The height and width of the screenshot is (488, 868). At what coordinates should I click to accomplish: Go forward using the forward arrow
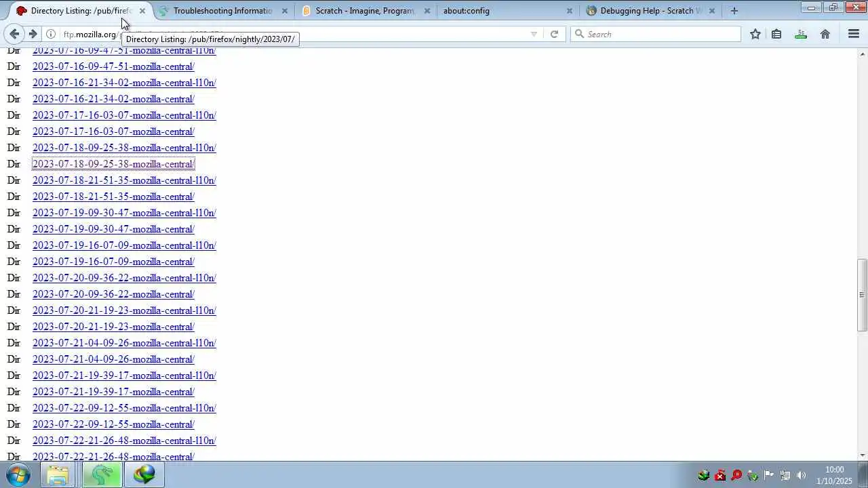[33, 34]
